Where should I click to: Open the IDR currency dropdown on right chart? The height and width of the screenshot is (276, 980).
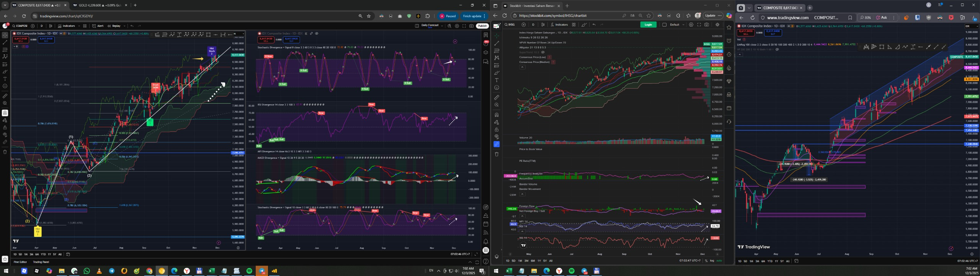pyautogui.click(x=972, y=26)
